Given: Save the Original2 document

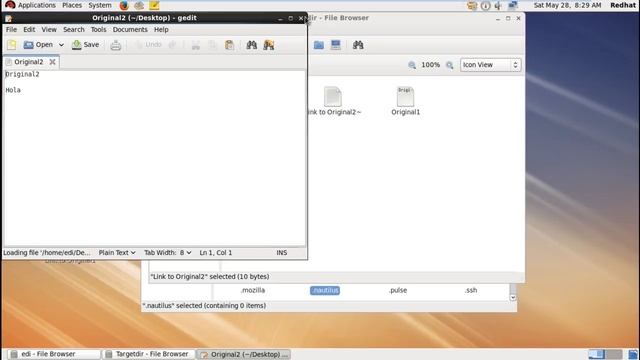Looking at the screenshot, I should [x=85, y=45].
